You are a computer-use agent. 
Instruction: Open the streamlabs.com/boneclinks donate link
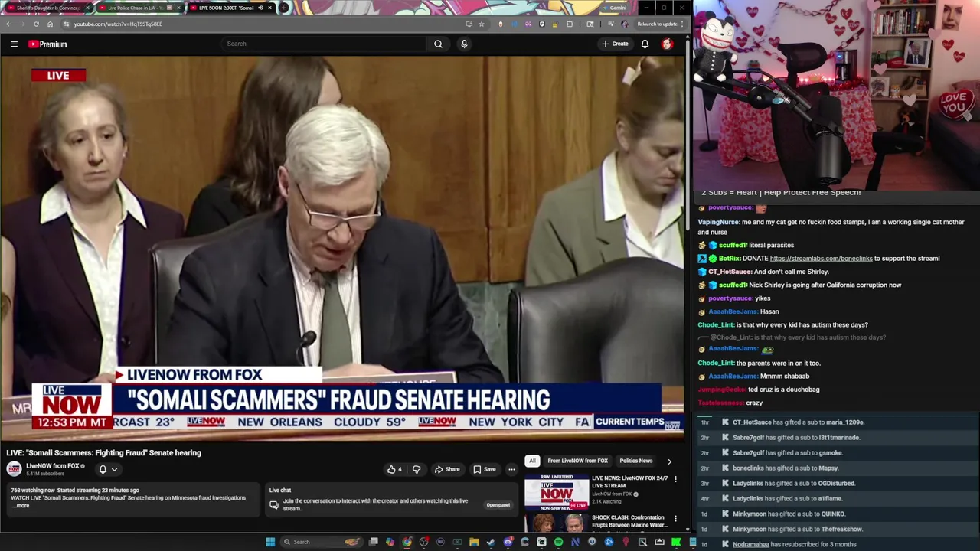click(821, 259)
